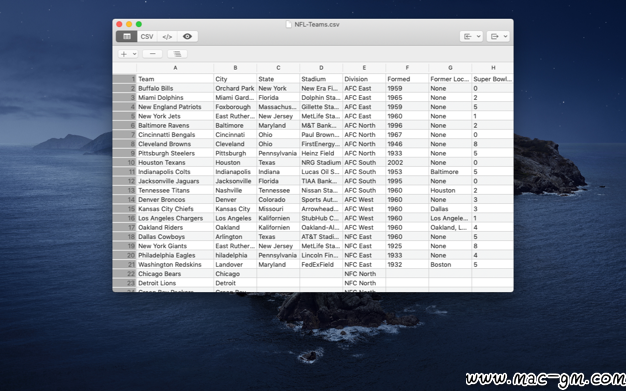Select the "Washington Redskins" cell

click(175, 264)
